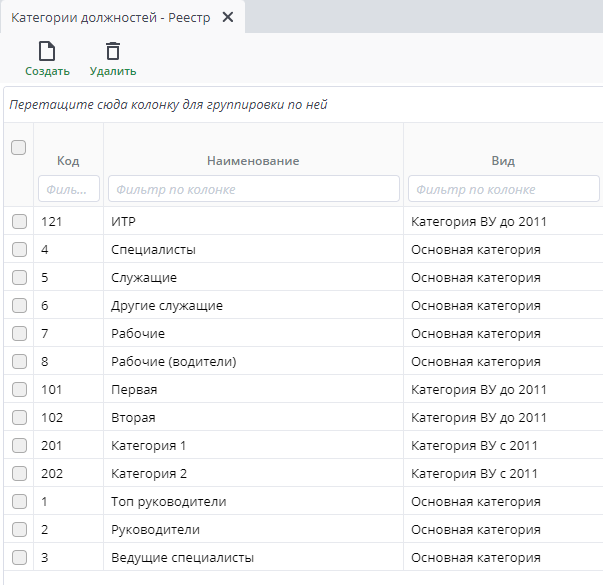Open the Категории должностей - Реестр tab

[111, 17]
